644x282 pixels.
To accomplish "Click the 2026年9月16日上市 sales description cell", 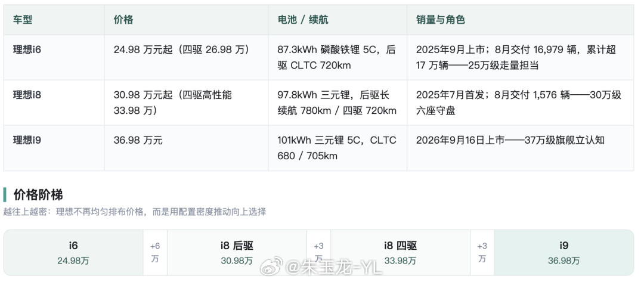I will click(520, 148).
